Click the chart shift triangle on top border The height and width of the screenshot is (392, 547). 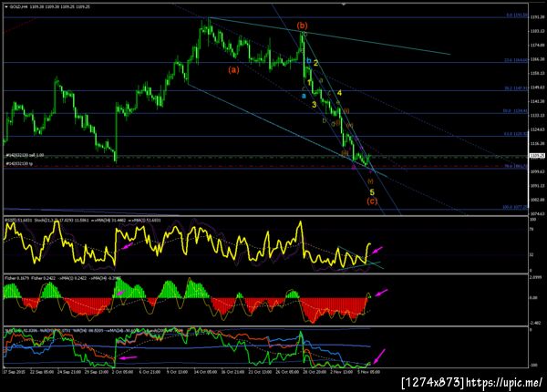pyautogui.click(x=344, y=5)
